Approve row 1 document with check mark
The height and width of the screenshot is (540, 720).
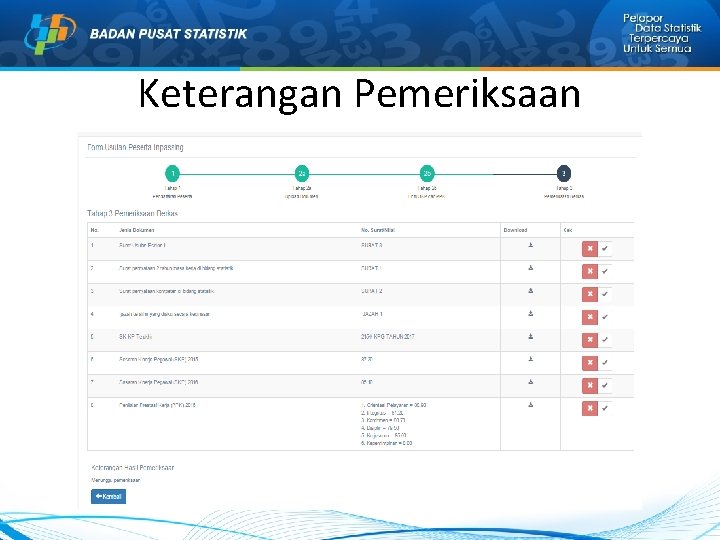click(x=605, y=248)
